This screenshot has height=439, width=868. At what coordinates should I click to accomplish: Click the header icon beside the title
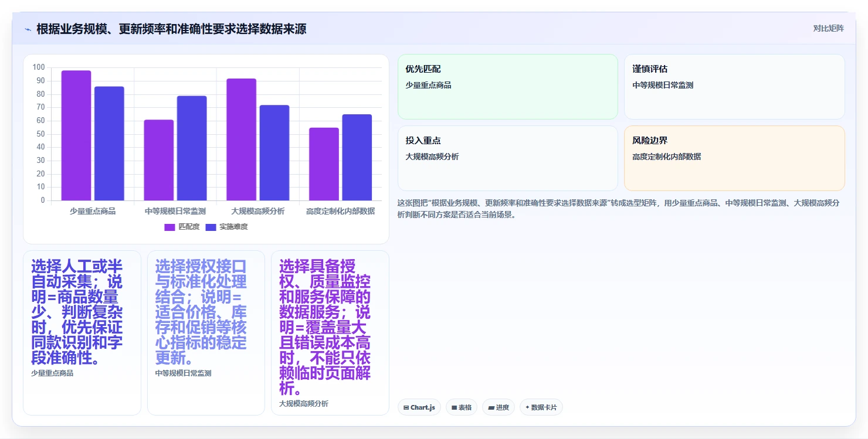[x=28, y=29]
